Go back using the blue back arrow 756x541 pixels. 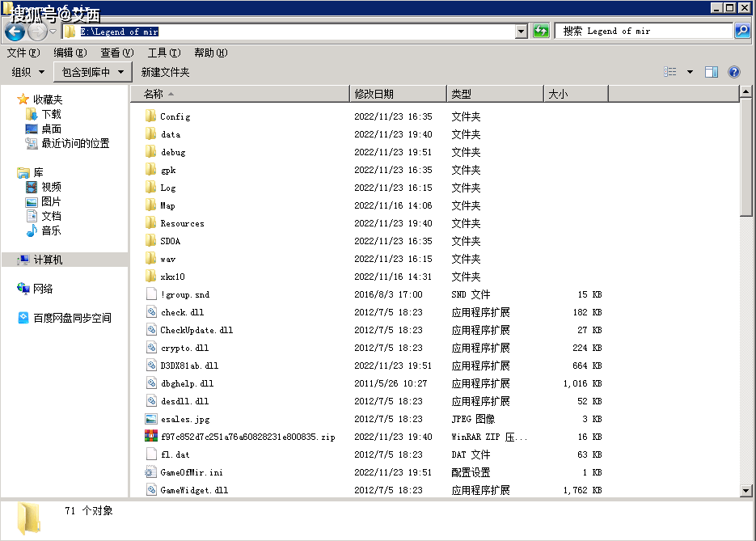click(x=15, y=32)
